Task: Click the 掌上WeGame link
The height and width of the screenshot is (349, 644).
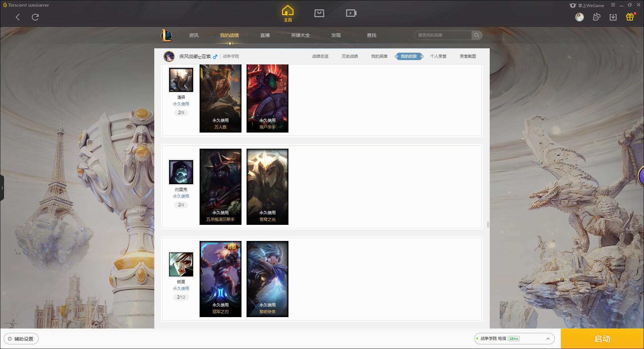Action: 587,5
